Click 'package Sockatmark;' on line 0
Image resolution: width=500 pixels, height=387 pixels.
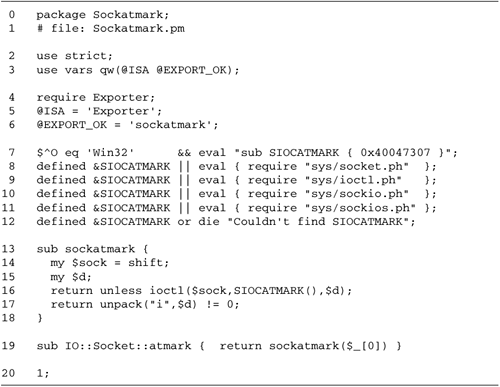pyautogui.click(x=103, y=15)
